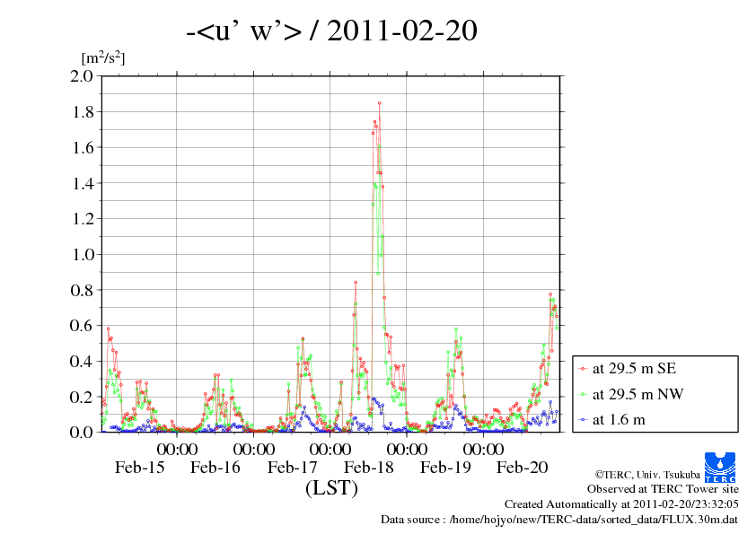This screenshot has width=756, height=534.
Task: Click the y-axis value 1.4
Action: 82,183
